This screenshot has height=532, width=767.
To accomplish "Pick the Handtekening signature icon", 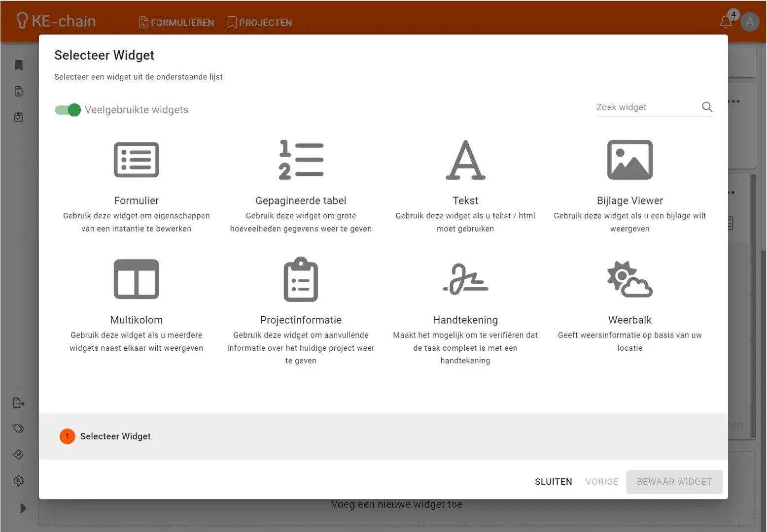I will click(x=465, y=279).
